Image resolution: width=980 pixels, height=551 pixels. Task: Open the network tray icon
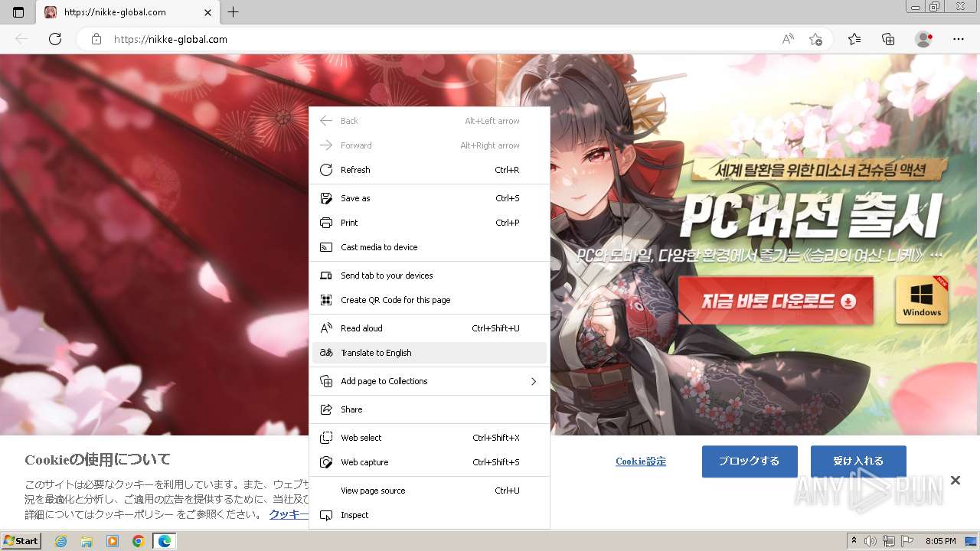(889, 541)
